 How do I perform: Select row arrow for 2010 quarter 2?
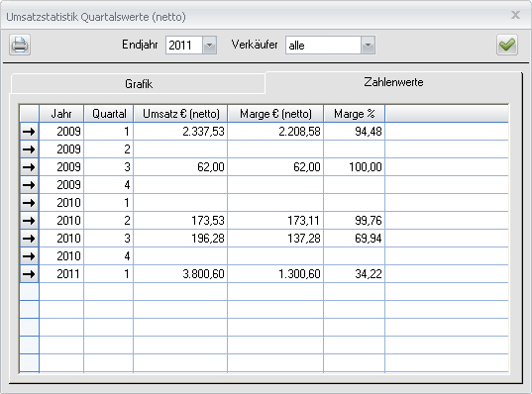(29, 221)
